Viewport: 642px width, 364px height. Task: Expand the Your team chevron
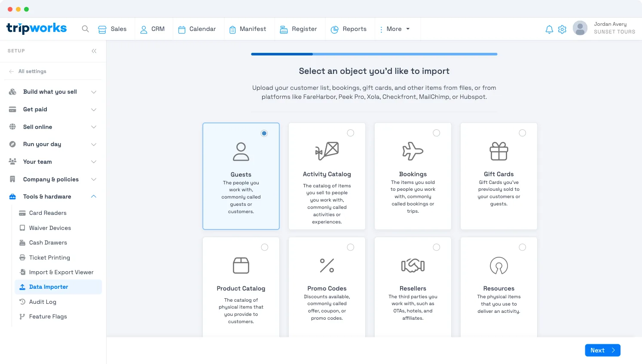tap(94, 162)
